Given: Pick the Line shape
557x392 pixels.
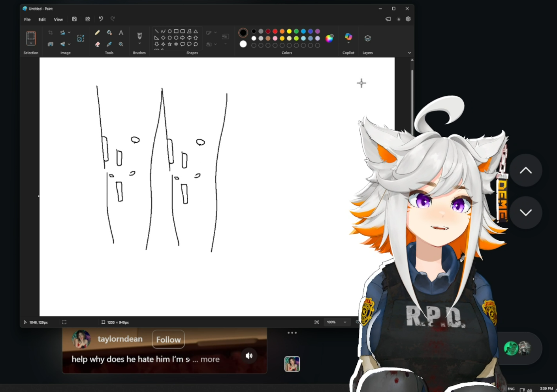Looking at the screenshot, I should pos(156,31).
